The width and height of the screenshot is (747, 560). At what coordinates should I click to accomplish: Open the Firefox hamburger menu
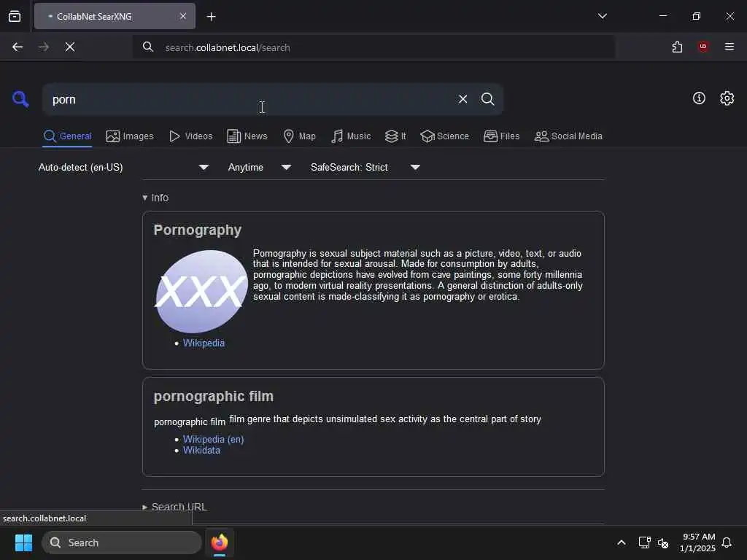click(729, 47)
